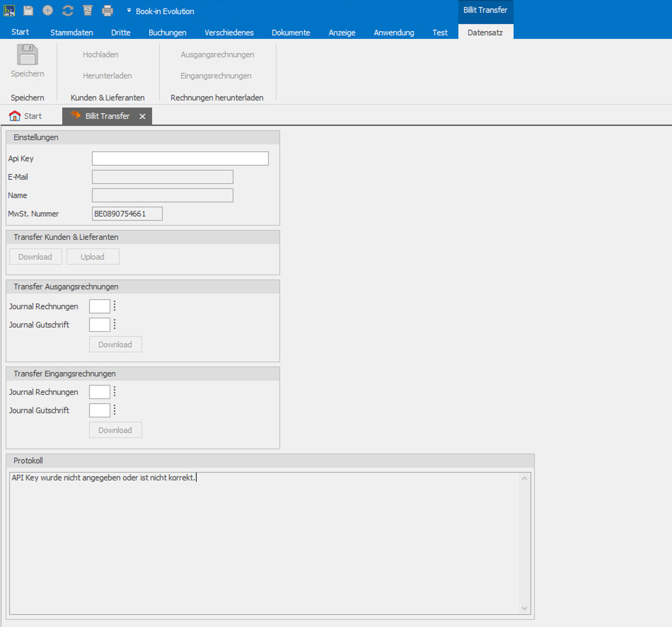Close the Billit Transfer tab
This screenshot has width=672, height=627.
point(142,116)
